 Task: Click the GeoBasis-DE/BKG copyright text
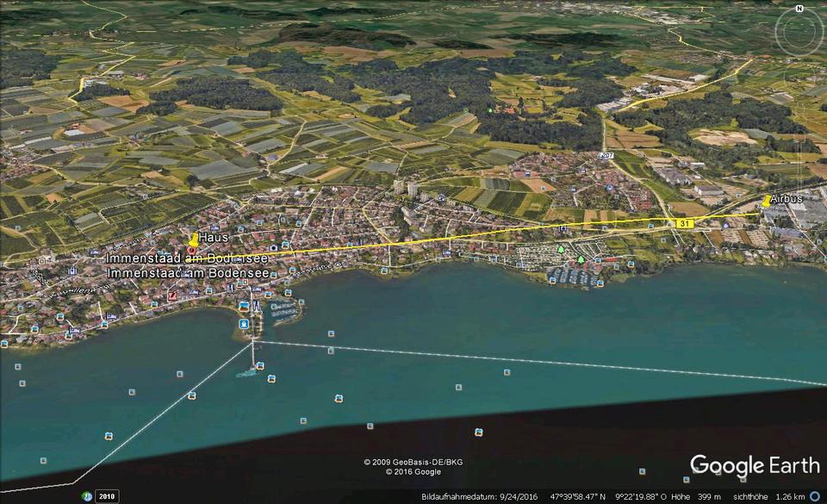pyautogui.click(x=413, y=462)
